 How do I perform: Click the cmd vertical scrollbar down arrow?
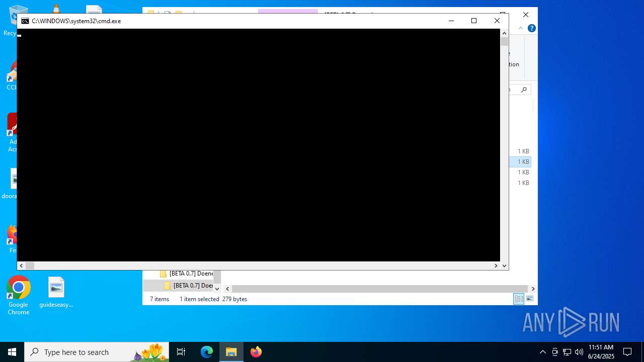coord(504,265)
